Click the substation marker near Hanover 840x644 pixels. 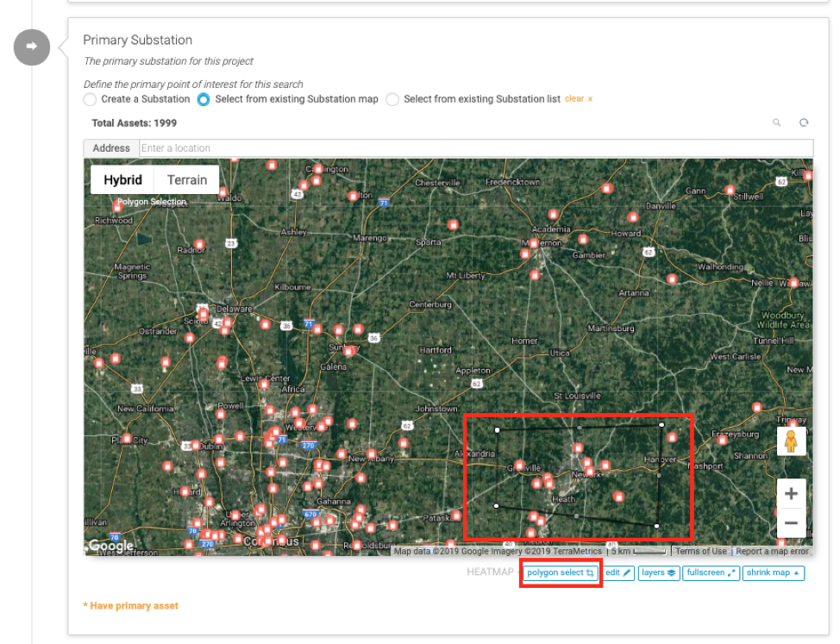click(672, 438)
